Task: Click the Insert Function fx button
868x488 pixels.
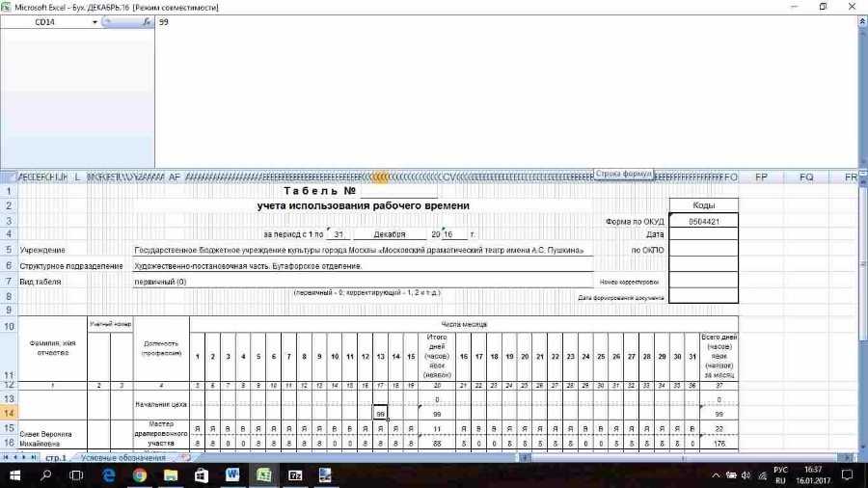Action: click(148, 21)
